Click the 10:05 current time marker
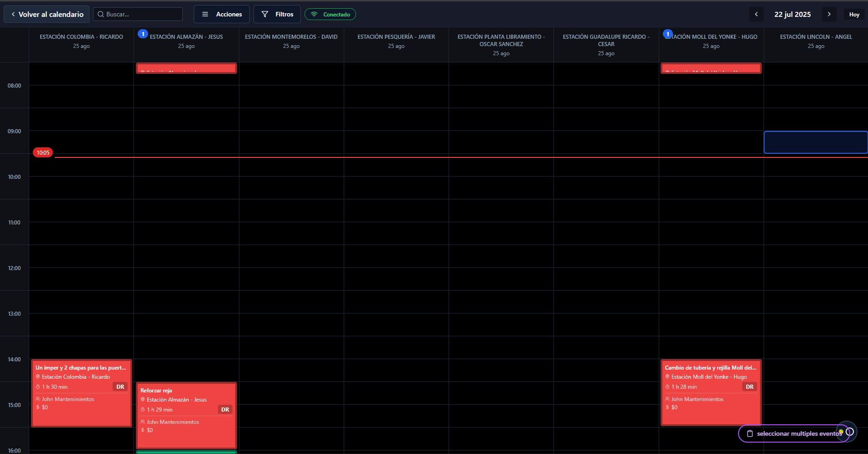The image size is (868, 454). 43,153
